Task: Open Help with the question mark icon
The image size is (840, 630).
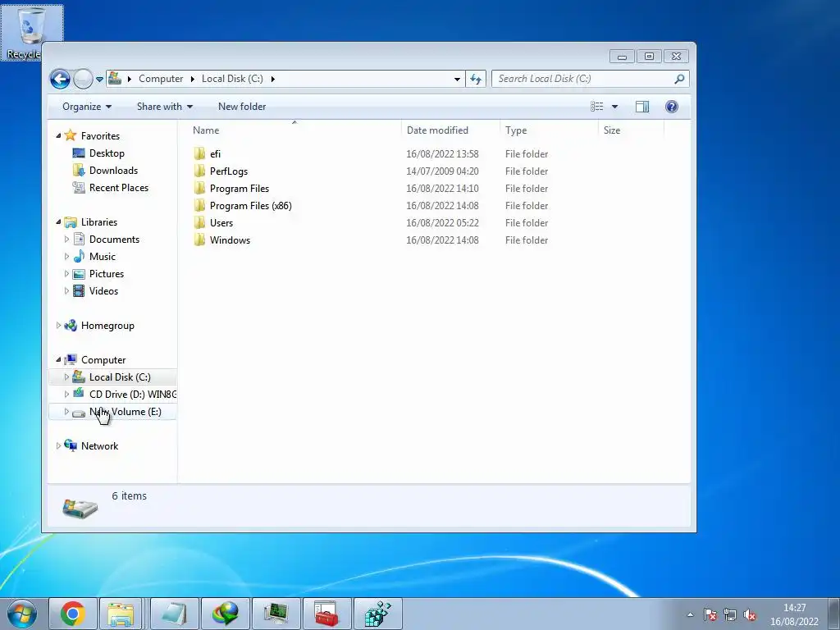Action: [671, 107]
